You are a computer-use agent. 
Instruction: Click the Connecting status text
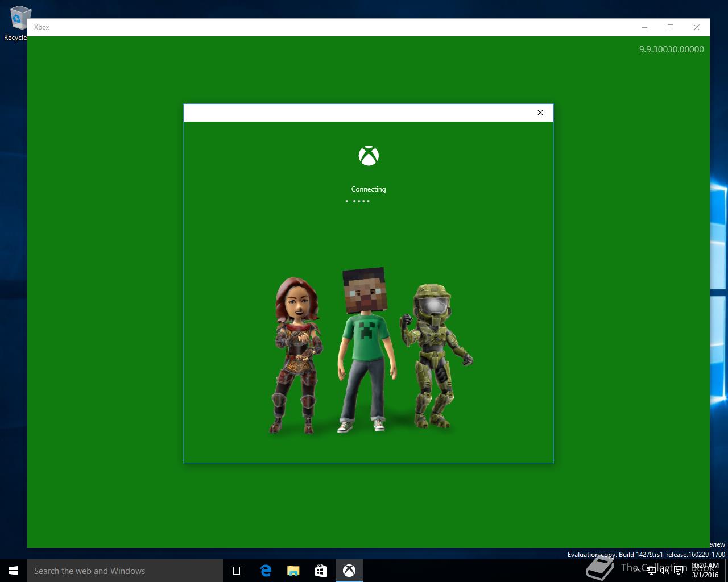point(369,189)
